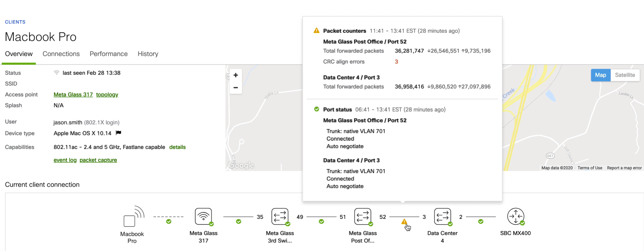Click green check on link to port 35
The width and height of the screenshot is (644, 251).
(x=238, y=221)
